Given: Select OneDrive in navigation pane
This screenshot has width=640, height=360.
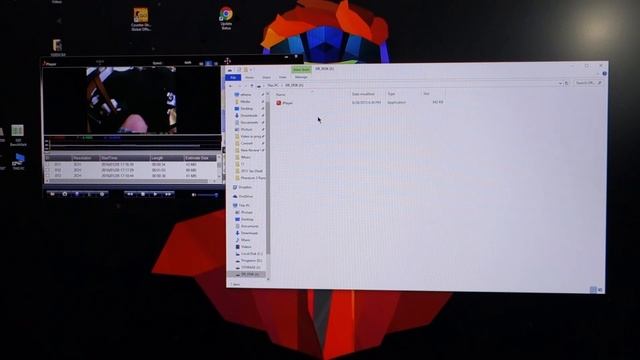Looking at the screenshot, I should point(243,196).
